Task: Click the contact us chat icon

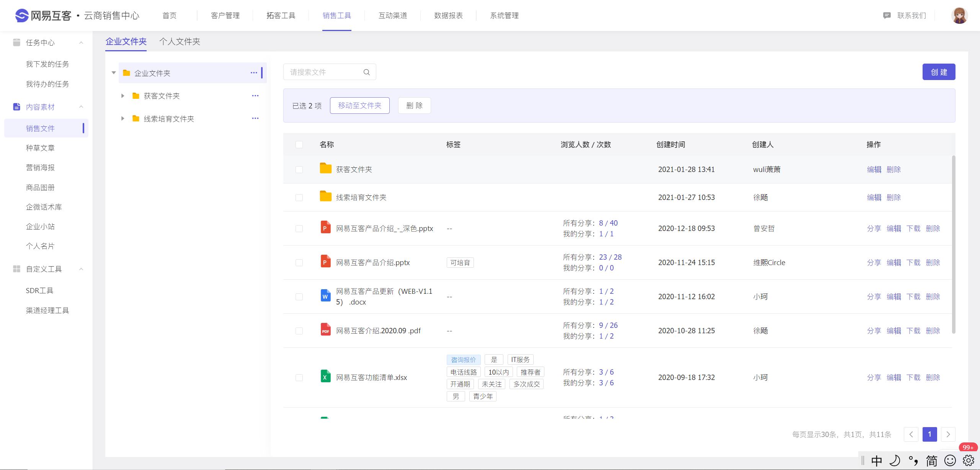Action: click(x=887, y=16)
